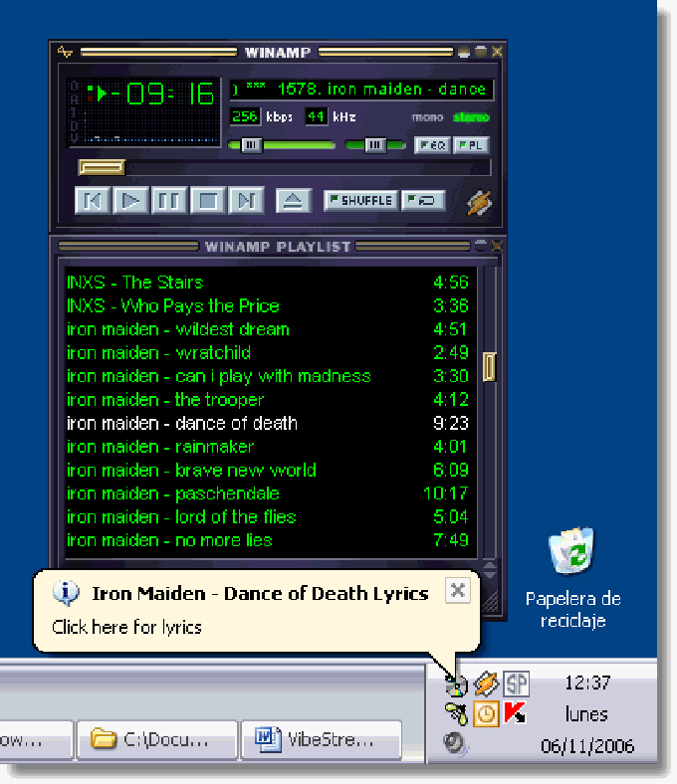677x784 pixels.
Task: Click the speaker volume tray icon
Action: pos(455,743)
